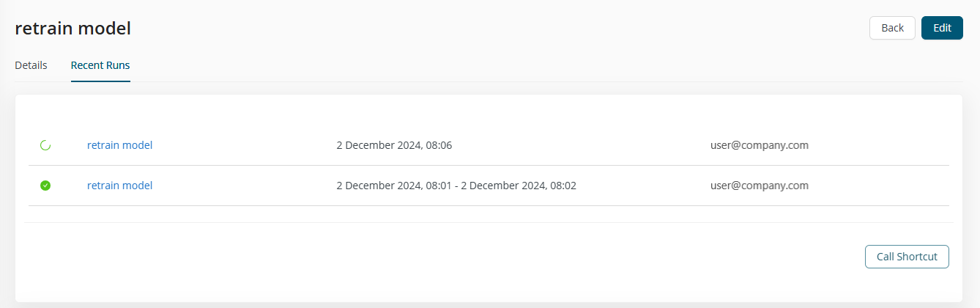Go back using the Back button
The image size is (980, 308).
coord(892,28)
